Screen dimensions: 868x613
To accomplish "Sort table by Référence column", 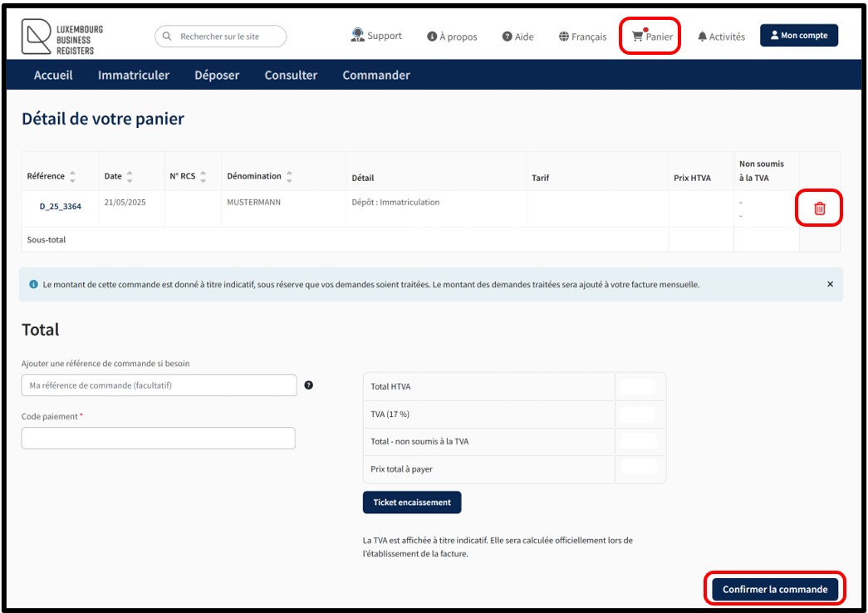I will tap(72, 177).
